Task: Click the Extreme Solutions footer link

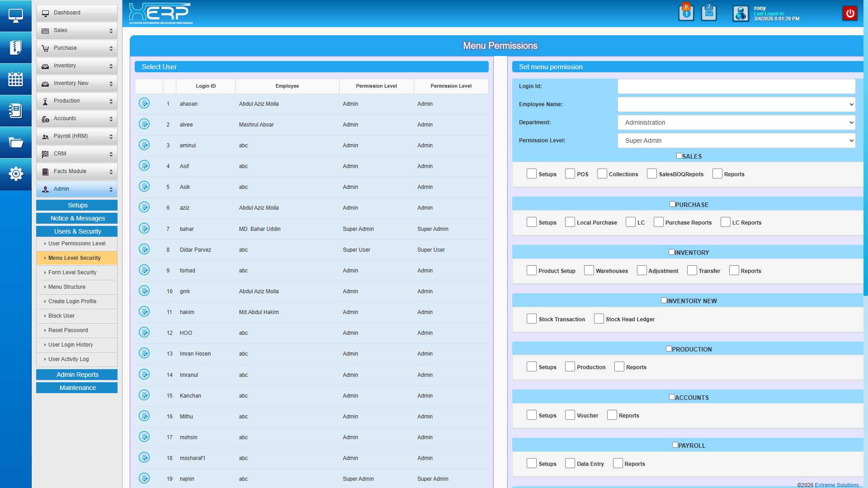Action: coord(836,485)
